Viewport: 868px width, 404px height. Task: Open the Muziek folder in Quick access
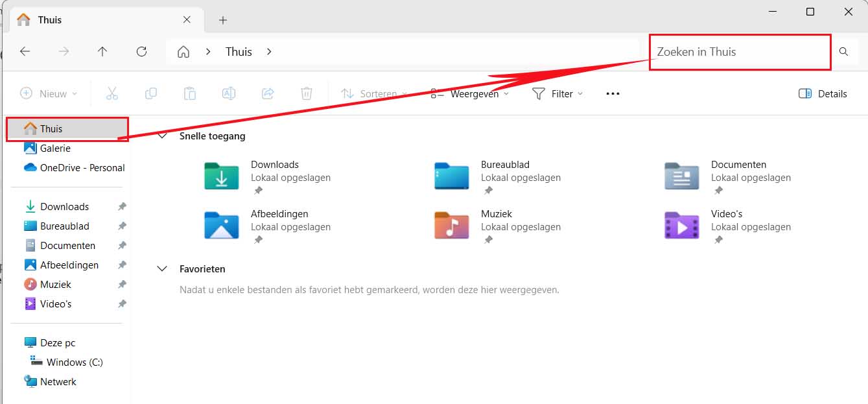[x=451, y=225]
